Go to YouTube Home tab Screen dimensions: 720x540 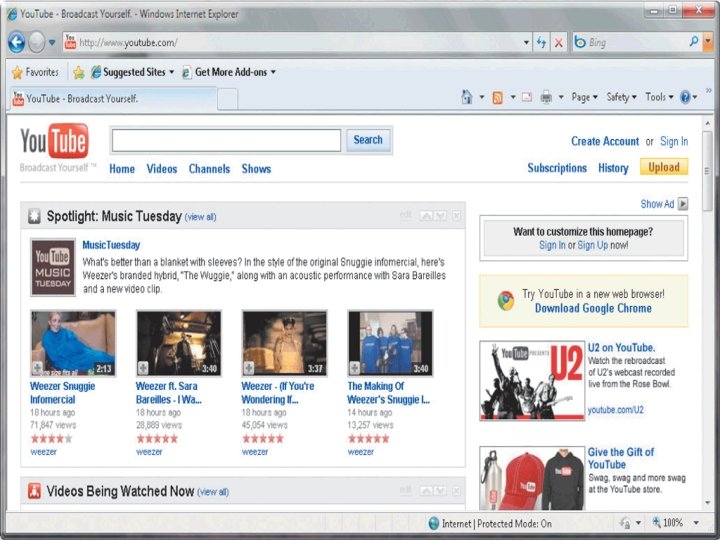(122, 169)
